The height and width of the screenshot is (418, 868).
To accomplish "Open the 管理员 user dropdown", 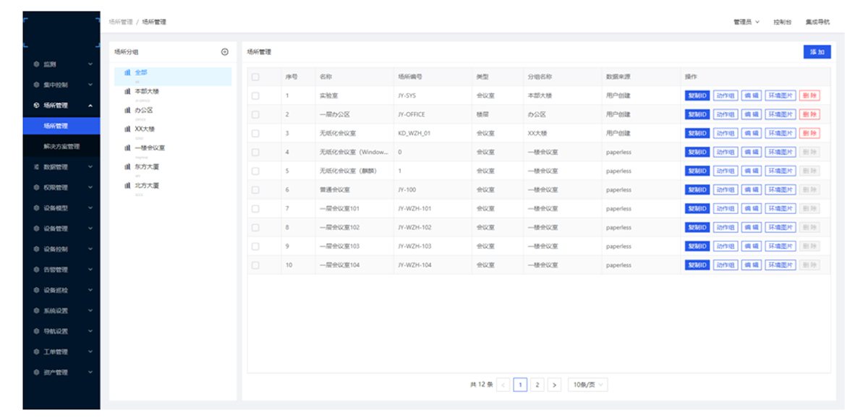I will pos(746,22).
